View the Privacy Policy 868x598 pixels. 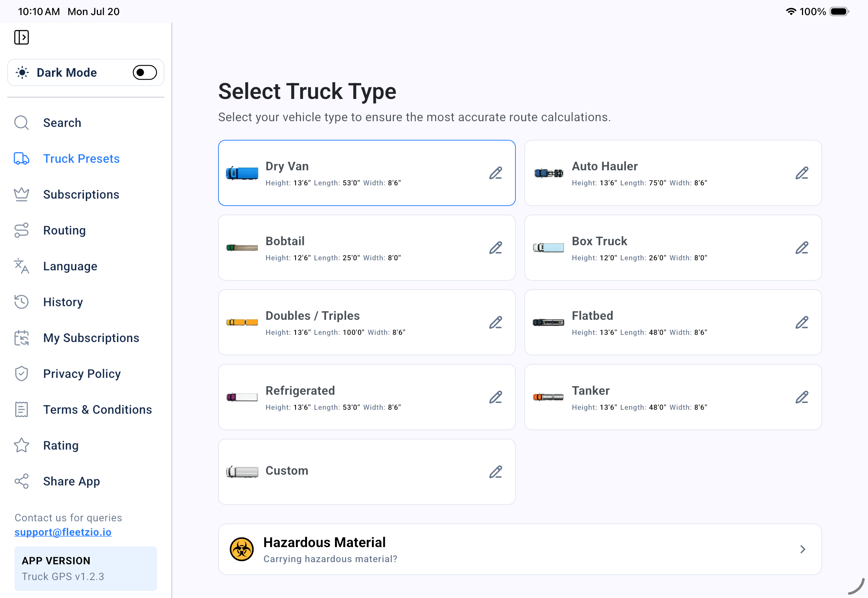pos(85,374)
